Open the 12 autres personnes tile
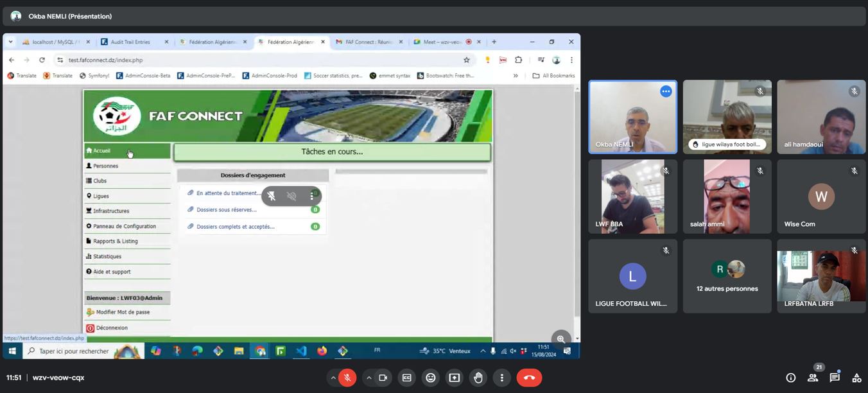This screenshot has height=393, width=868. click(727, 276)
